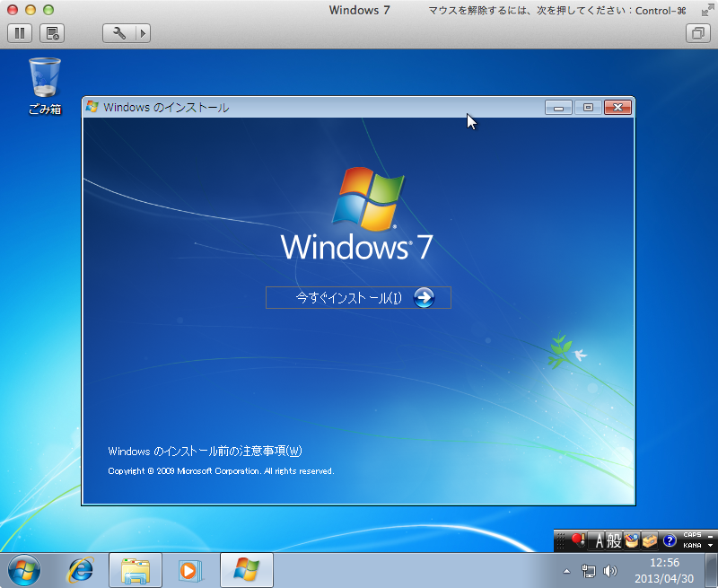
Task: Click the Copyright 2009 Microsoft Corporation text
Action: point(221,470)
